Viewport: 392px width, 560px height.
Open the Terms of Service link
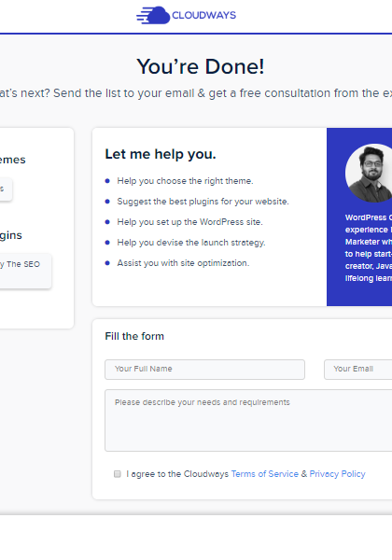(x=264, y=474)
